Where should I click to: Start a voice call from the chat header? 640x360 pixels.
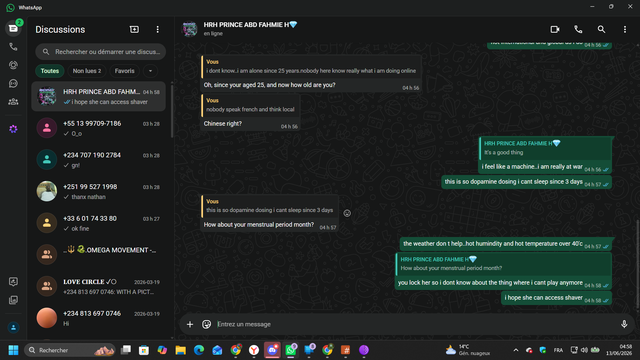578,29
